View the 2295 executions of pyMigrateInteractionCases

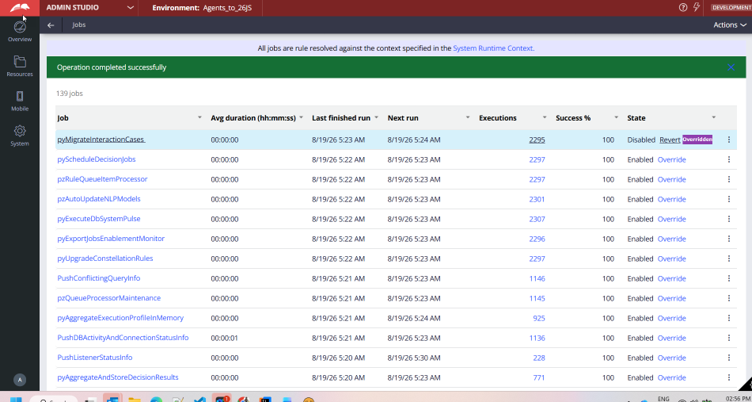pos(537,140)
